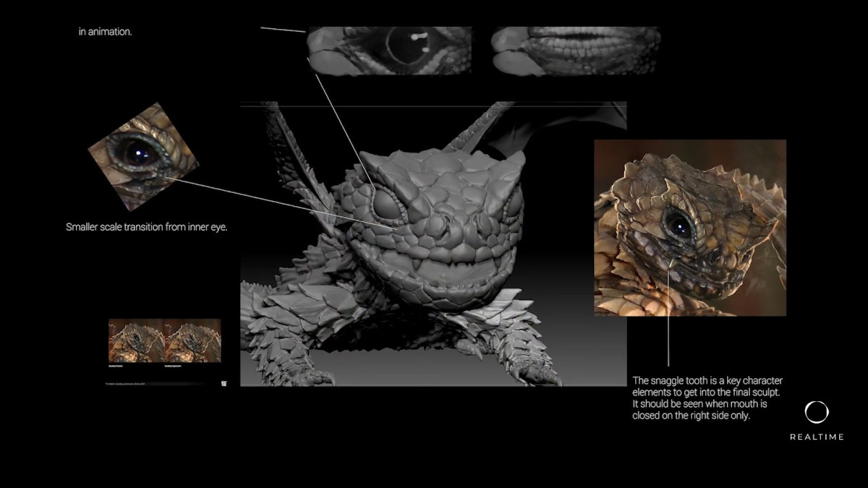The height and width of the screenshot is (488, 868).
Task: Click the "in animation." text
Action: tap(105, 32)
